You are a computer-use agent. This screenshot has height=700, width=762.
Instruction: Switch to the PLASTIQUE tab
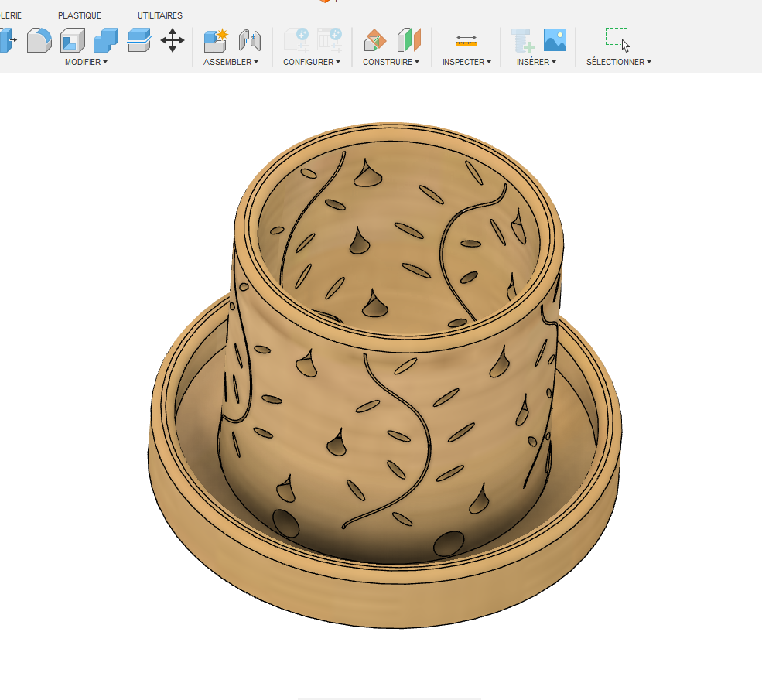[x=80, y=15]
